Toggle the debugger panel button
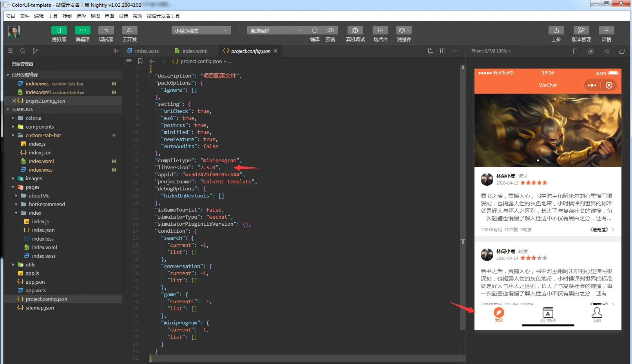 106,30
